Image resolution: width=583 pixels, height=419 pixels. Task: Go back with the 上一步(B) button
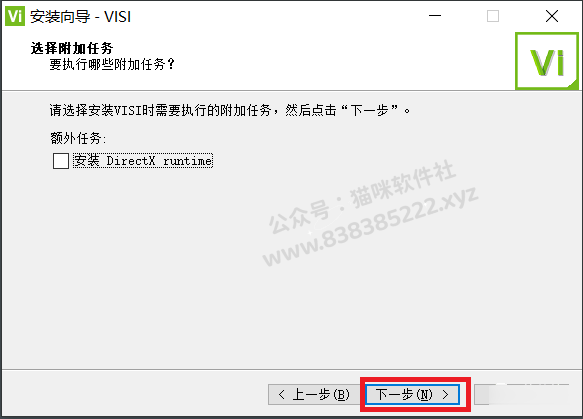(x=313, y=394)
